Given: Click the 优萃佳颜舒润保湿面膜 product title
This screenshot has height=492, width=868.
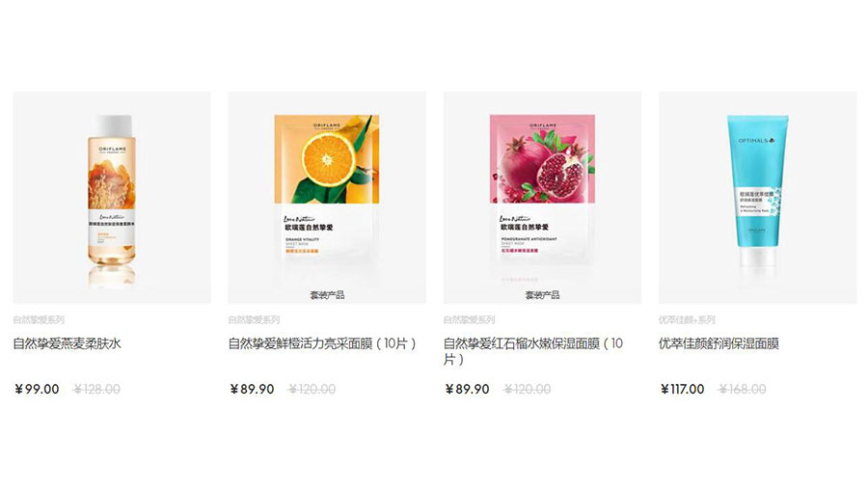Looking at the screenshot, I should (x=719, y=343).
